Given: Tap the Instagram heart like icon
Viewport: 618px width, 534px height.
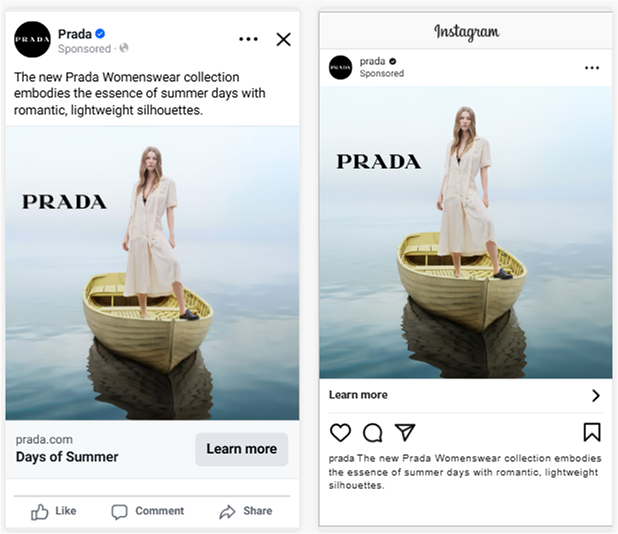Looking at the screenshot, I should 340,432.
